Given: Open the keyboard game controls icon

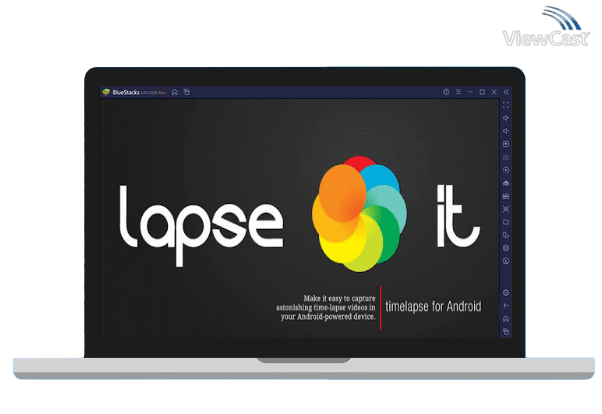Looking at the screenshot, I should [506, 157].
